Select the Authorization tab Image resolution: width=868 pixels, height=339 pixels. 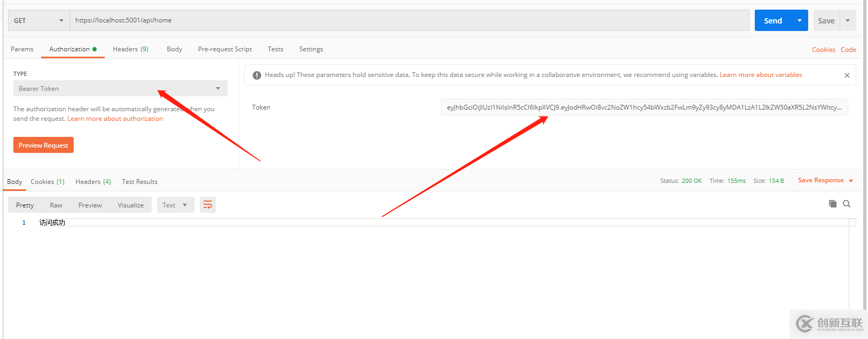73,49
